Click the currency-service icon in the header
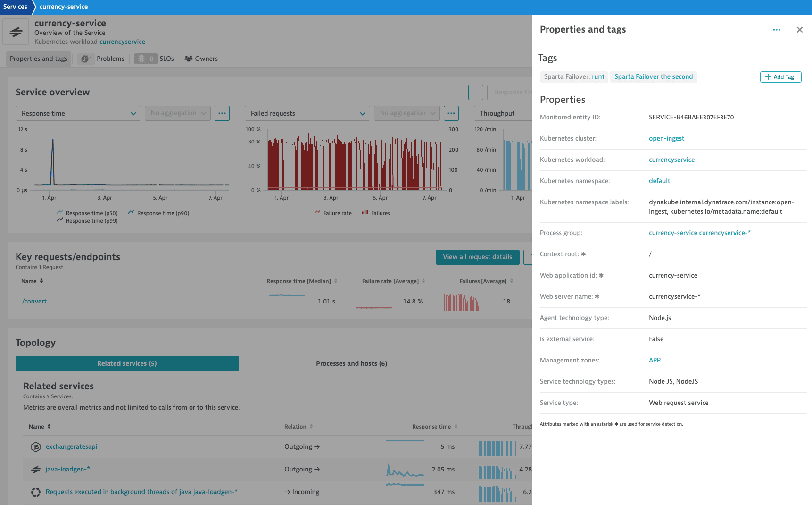 pos(16,32)
